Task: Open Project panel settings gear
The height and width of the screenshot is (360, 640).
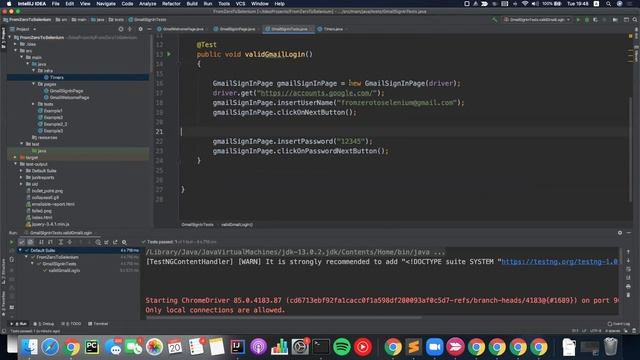Action: tap(140, 29)
